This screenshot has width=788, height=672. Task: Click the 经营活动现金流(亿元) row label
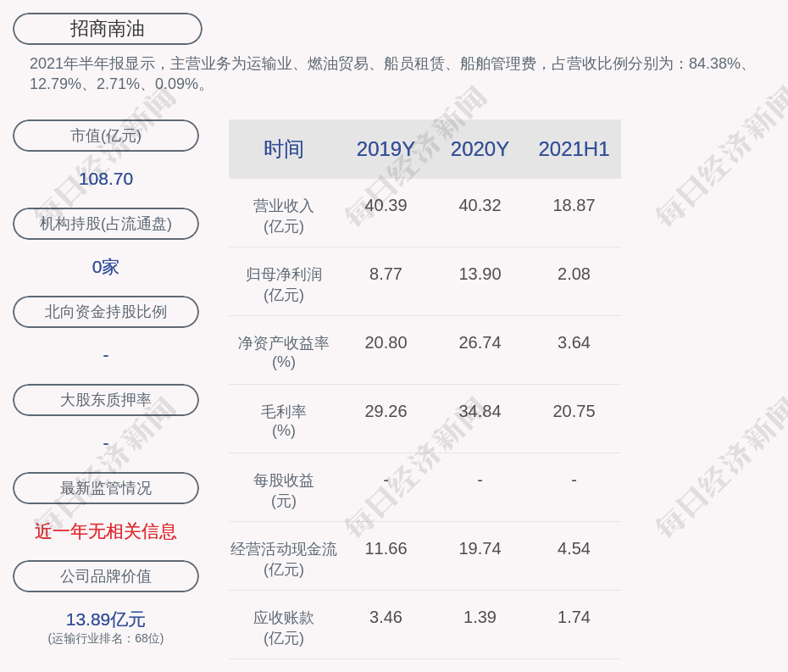284,559
